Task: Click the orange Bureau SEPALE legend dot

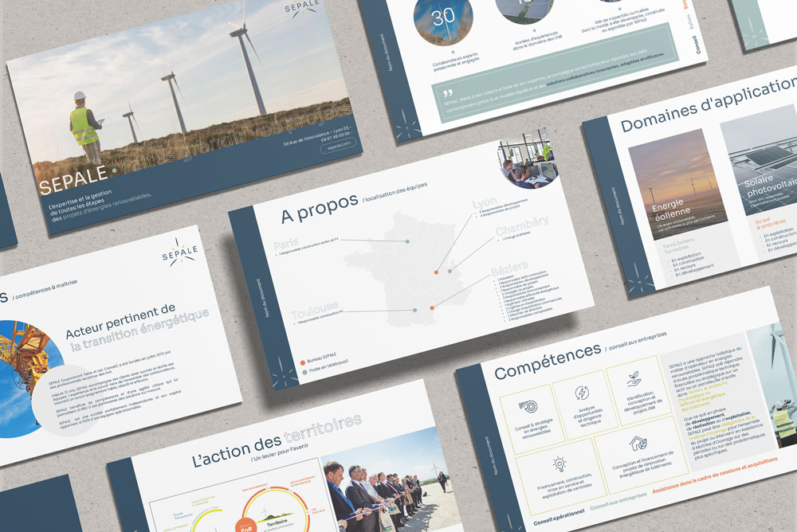Action: pos(300,362)
